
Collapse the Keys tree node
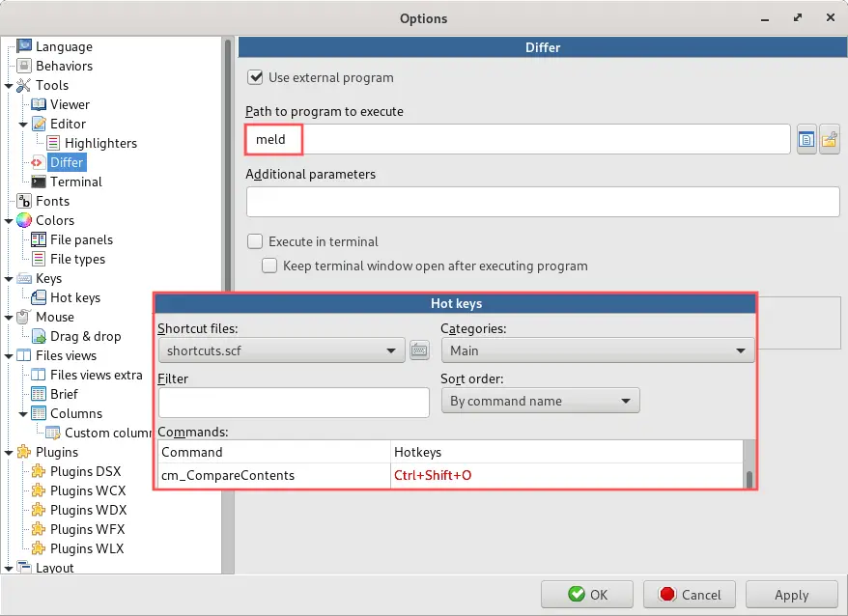[x=9, y=279]
